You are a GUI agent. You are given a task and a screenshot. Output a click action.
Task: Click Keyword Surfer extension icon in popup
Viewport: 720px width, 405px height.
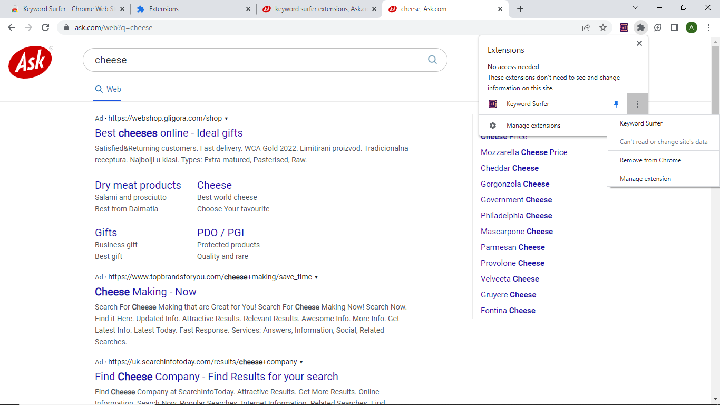[493, 104]
